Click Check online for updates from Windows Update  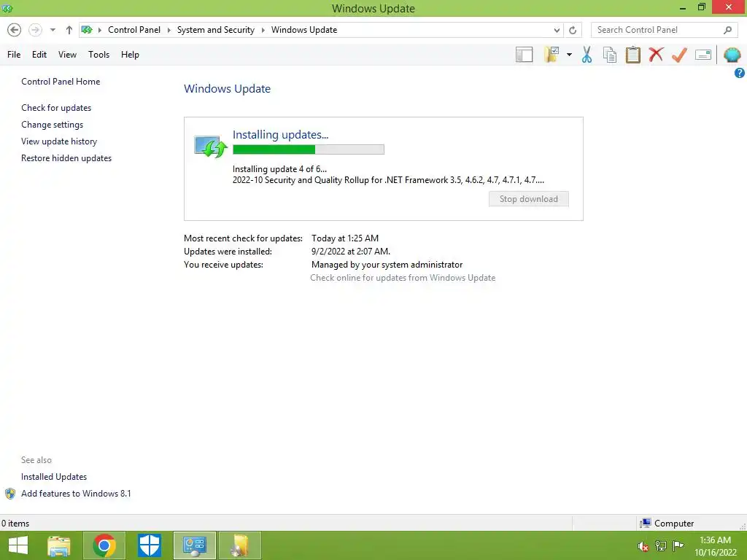(x=403, y=278)
